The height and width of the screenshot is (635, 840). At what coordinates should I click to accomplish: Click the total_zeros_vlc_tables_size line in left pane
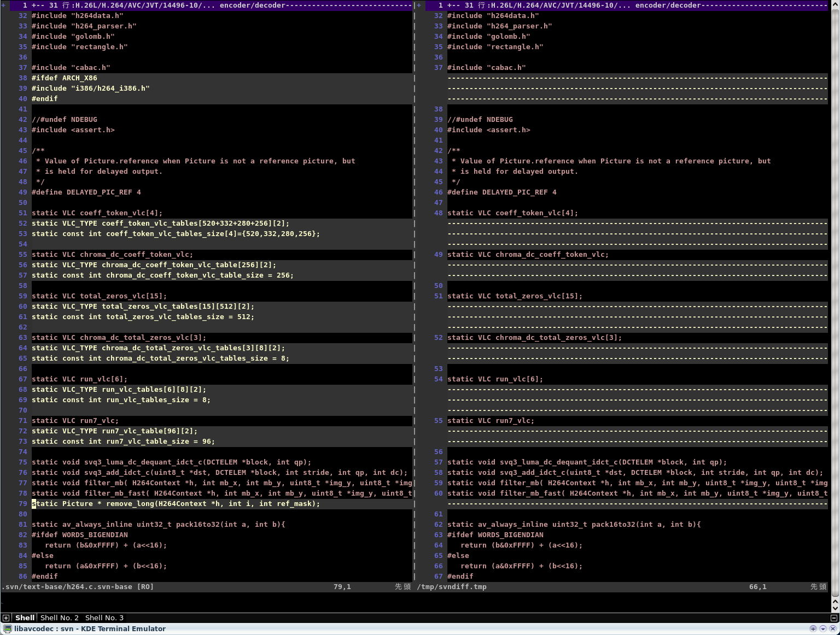(143, 317)
